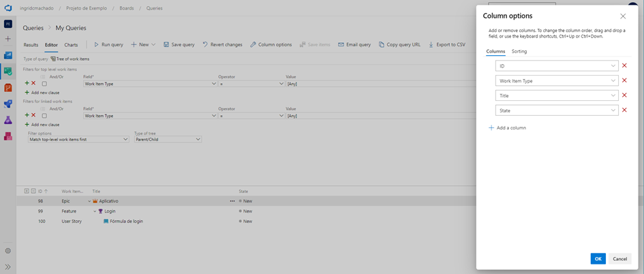Switch to Sorting tab in dialog
644x274 pixels.
click(519, 51)
